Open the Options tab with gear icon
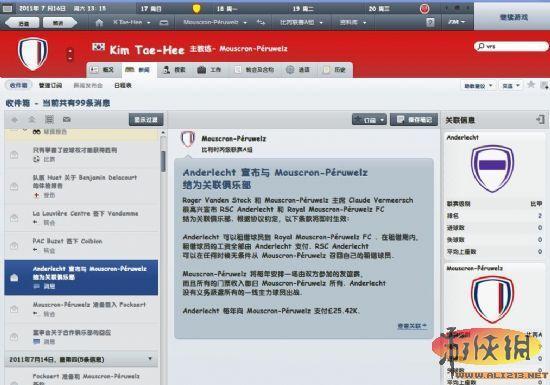550x385 pixels. [299, 70]
